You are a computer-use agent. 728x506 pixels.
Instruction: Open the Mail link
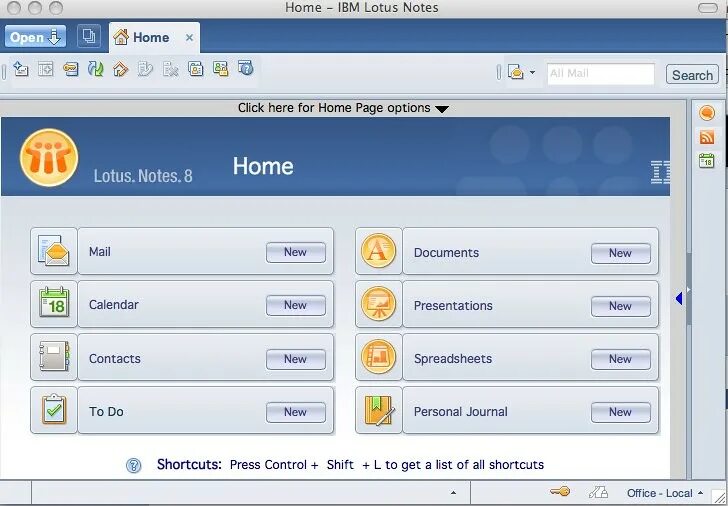pyautogui.click(x=100, y=252)
